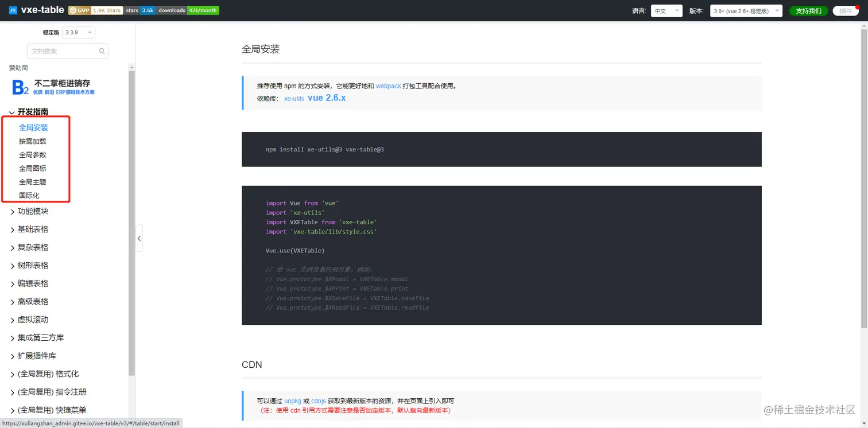Open the xe-utils dependency link
868x428 pixels.
pos(294,99)
